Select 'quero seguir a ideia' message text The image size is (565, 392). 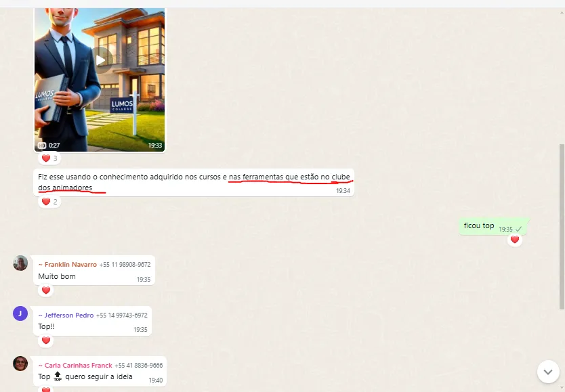tap(99, 376)
